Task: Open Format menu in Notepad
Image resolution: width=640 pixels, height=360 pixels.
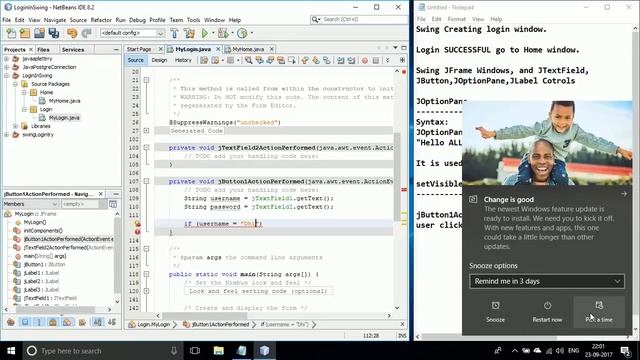Action: (456, 19)
